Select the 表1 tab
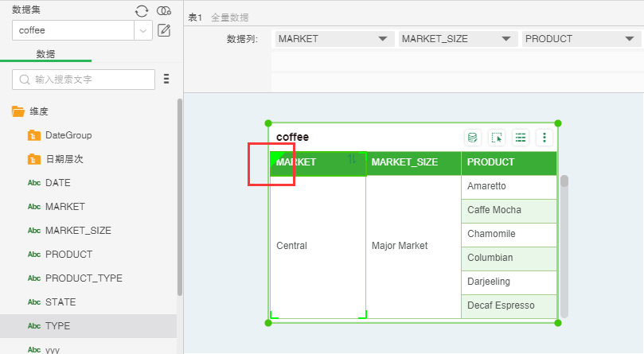Screen dimensions: 644x354 point(195,17)
